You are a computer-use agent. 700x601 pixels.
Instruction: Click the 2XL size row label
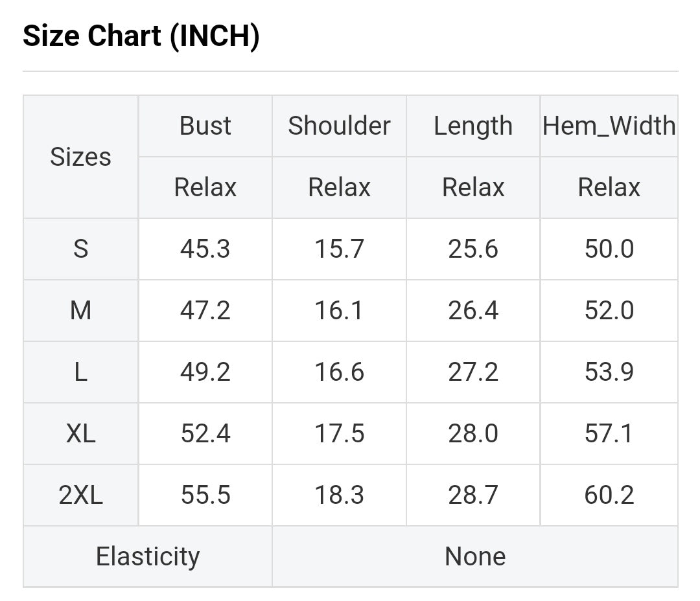coord(80,495)
